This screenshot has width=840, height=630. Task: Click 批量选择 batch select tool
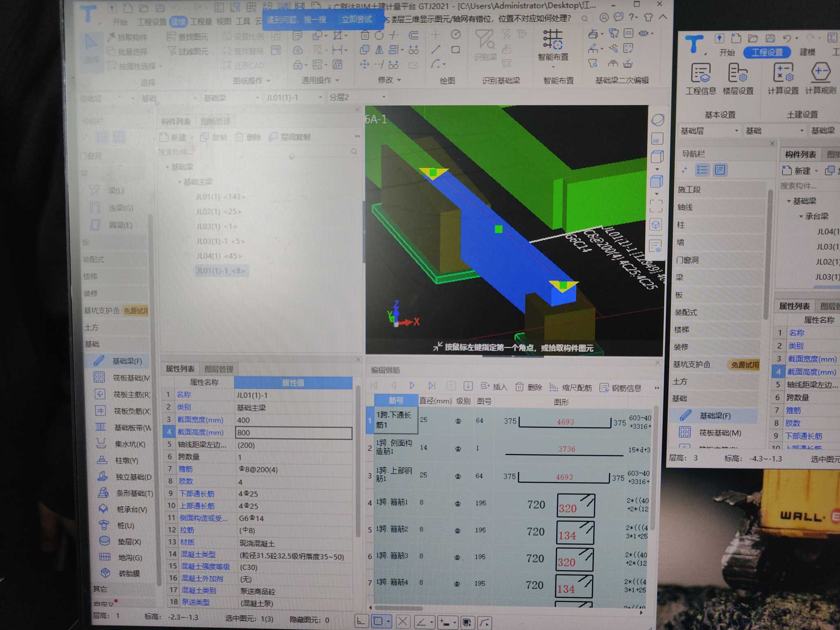pos(127,52)
